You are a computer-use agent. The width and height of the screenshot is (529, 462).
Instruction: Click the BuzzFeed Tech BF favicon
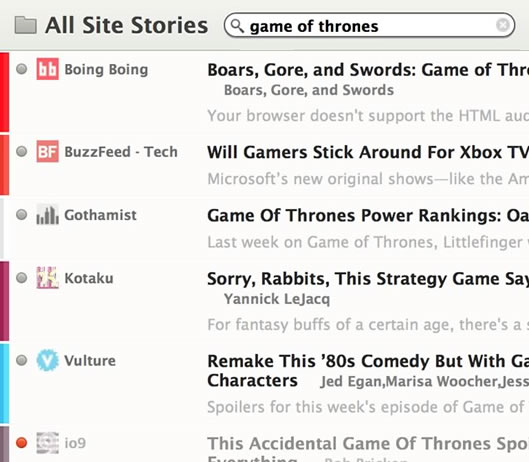coord(48,152)
